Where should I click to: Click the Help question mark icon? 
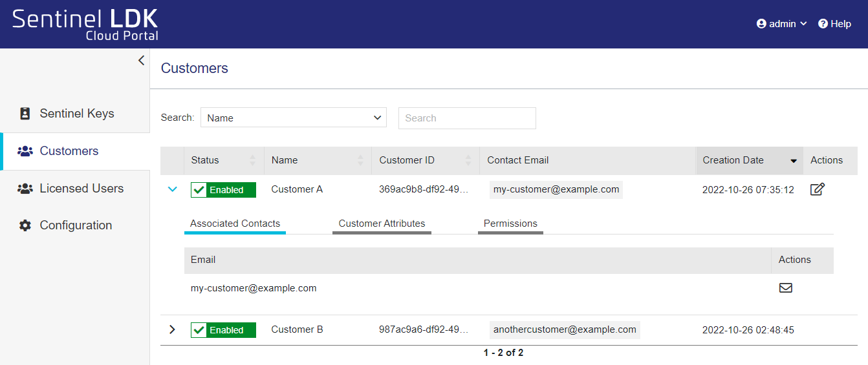[x=823, y=24]
